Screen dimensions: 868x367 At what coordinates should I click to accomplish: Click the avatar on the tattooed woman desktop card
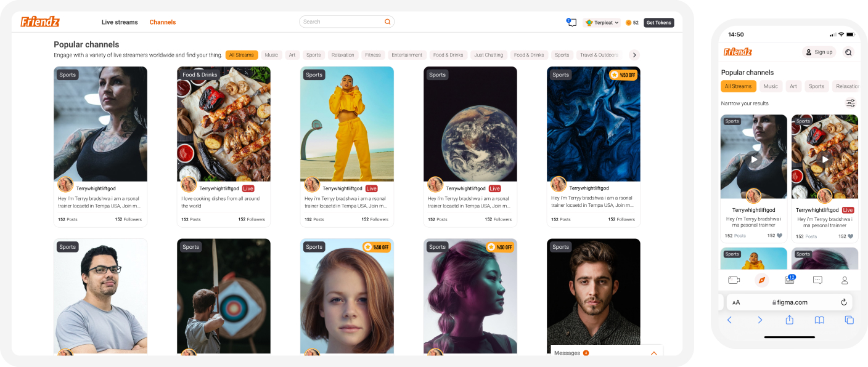point(65,185)
